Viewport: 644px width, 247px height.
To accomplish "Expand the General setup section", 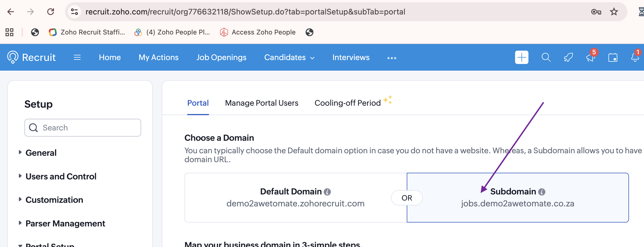I will click(x=41, y=153).
